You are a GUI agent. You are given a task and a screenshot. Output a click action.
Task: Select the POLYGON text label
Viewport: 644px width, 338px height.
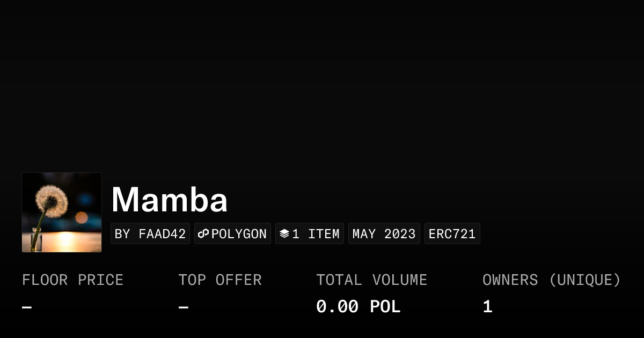pyautogui.click(x=239, y=234)
